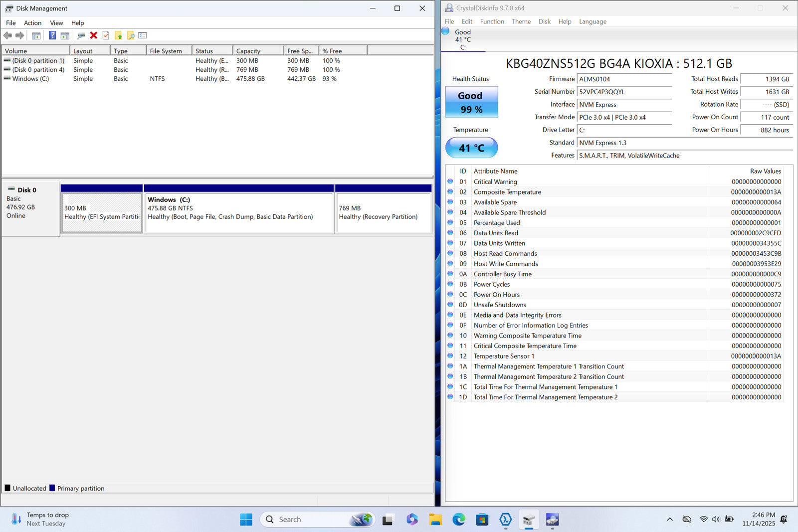Click the 41 °C temperature button
The width and height of the screenshot is (798, 532).
pyautogui.click(x=471, y=148)
